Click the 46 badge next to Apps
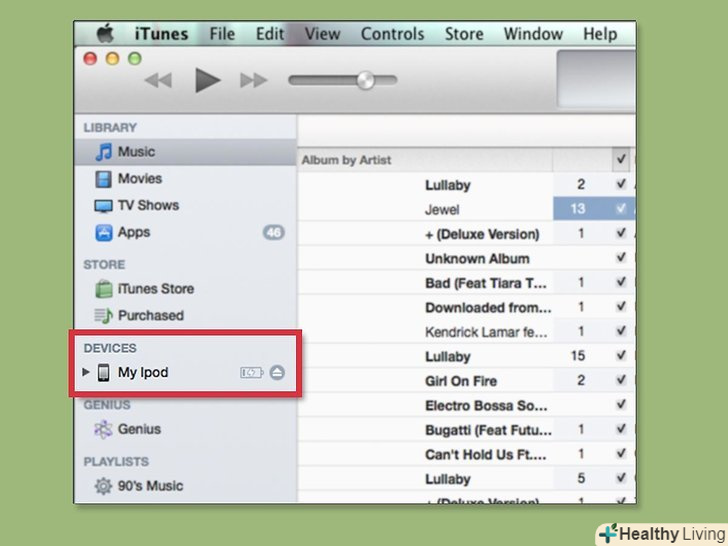This screenshot has width=728, height=546. (x=273, y=232)
